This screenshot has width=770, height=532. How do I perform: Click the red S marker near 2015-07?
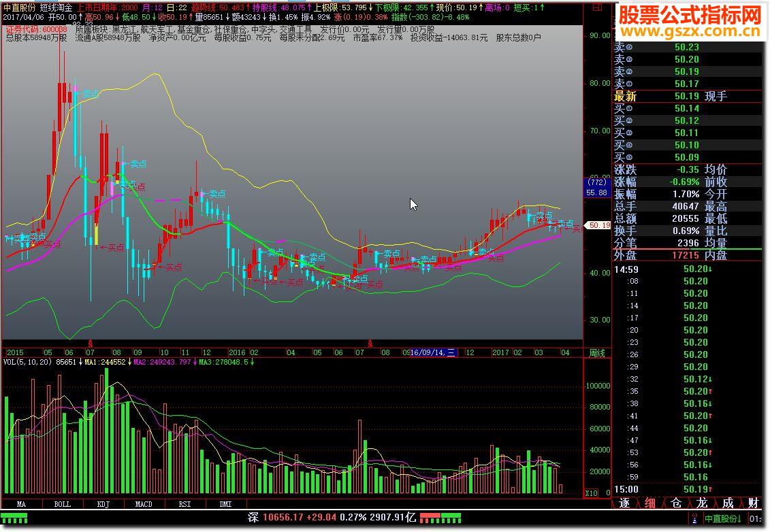pyautogui.click(x=90, y=344)
